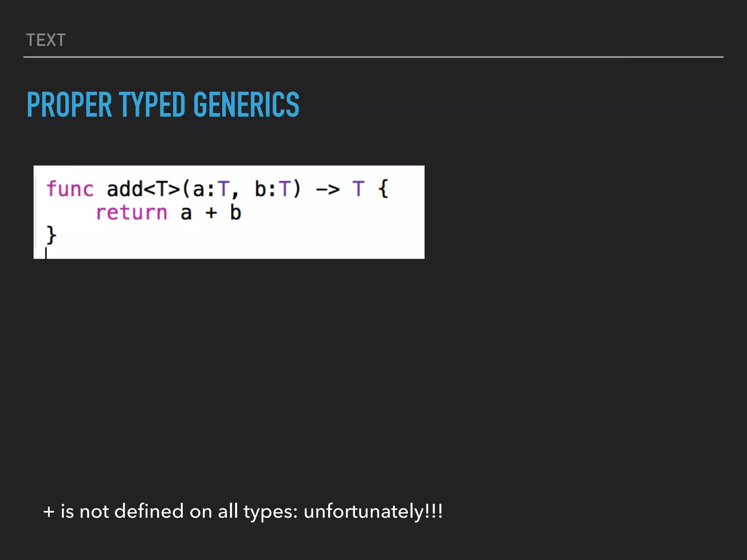
Task: Click the horizontal divider line under TEXT
Action: [x=373, y=57]
